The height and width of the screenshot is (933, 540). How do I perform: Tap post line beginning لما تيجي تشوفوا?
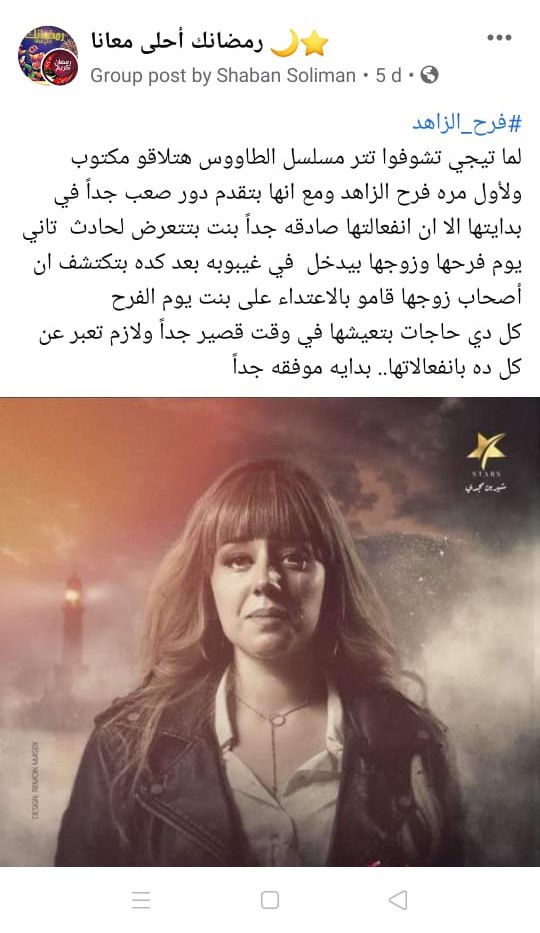296,159
